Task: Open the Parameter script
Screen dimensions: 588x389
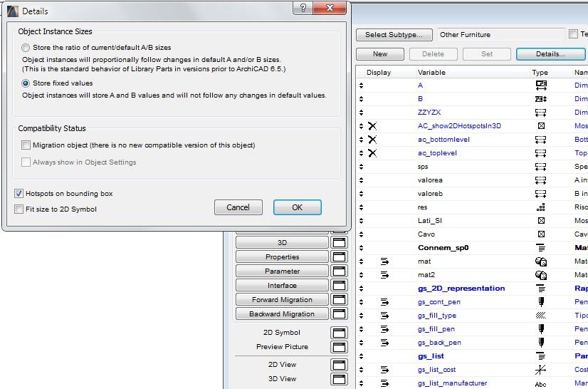Action: (282, 271)
